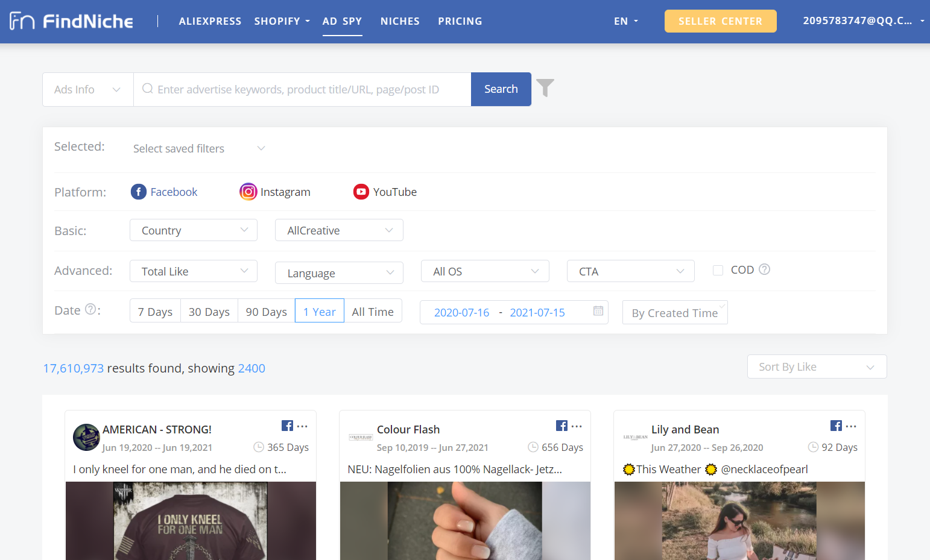Select the Instagram platform icon
This screenshot has height=560, width=930.
pyautogui.click(x=248, y=192)
